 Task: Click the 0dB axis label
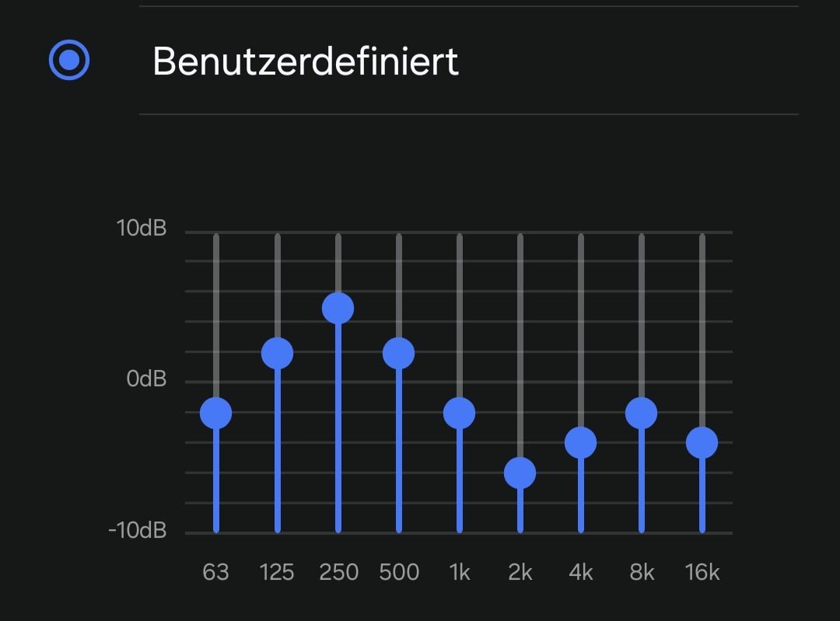pos(147,380)
